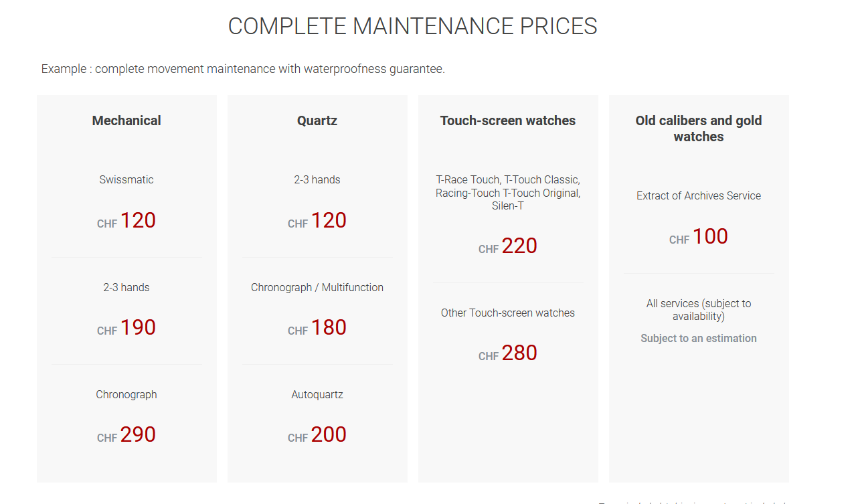The width and height of the screenshot is (856, 504).
Task: Click the Quartz 2-3 hands label
Action: (317, 179)
